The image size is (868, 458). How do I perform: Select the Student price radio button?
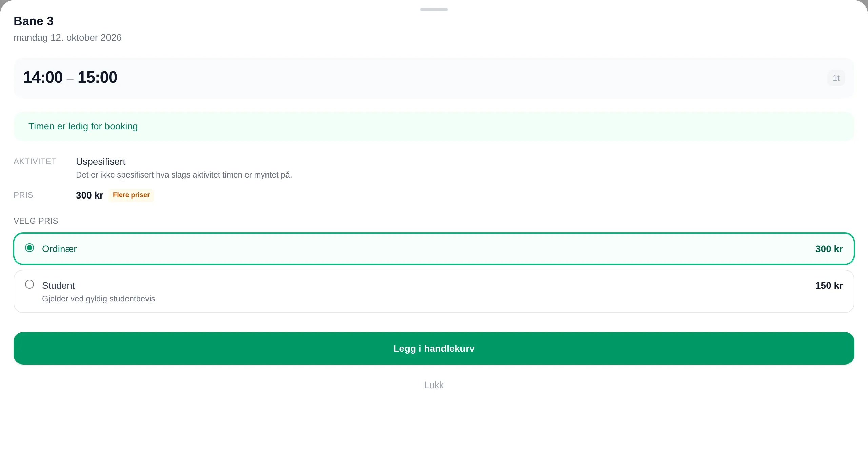29,285
